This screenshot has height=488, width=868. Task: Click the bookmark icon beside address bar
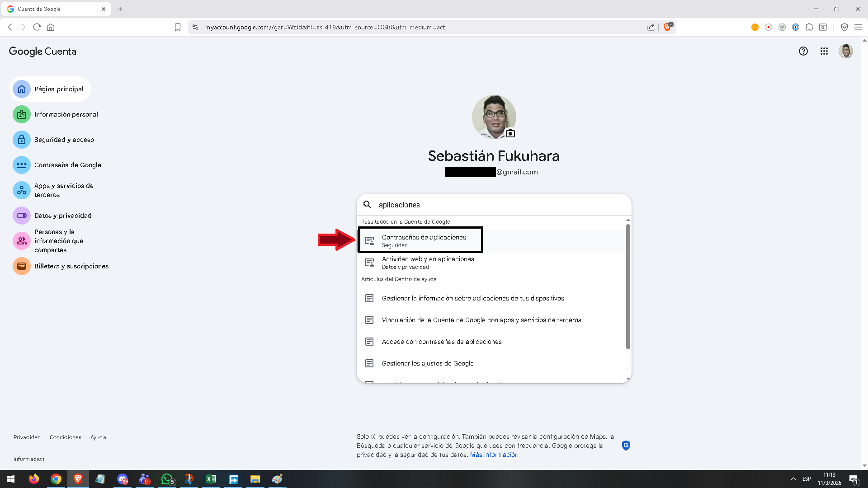pos(178,27)
